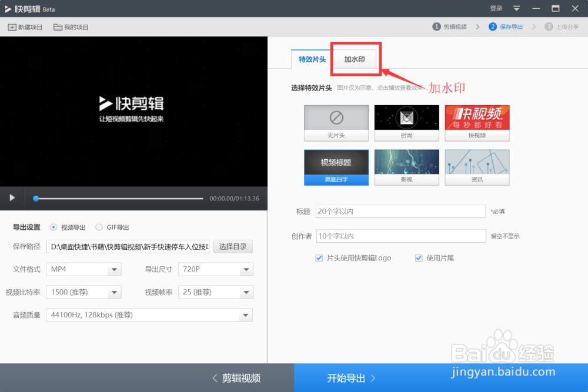Click the 标题 title input field
Screen dimensions: 588x392
click(400, 211)
